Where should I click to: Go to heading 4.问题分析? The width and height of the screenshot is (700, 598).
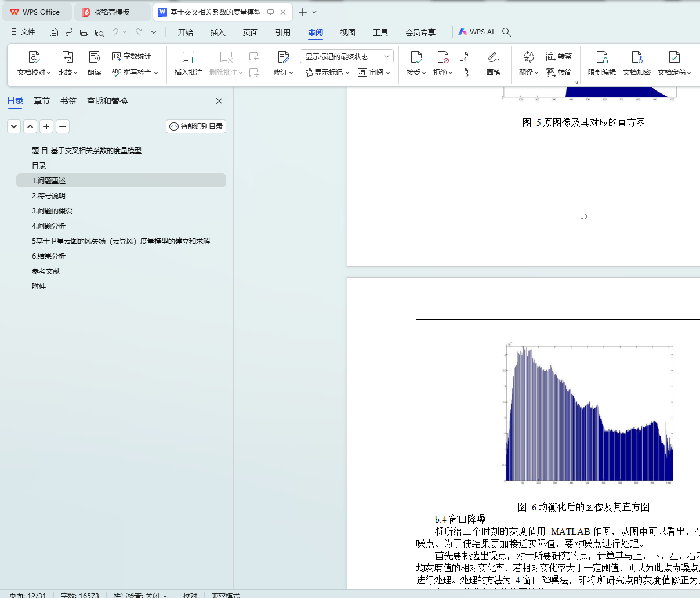(49, 226)
